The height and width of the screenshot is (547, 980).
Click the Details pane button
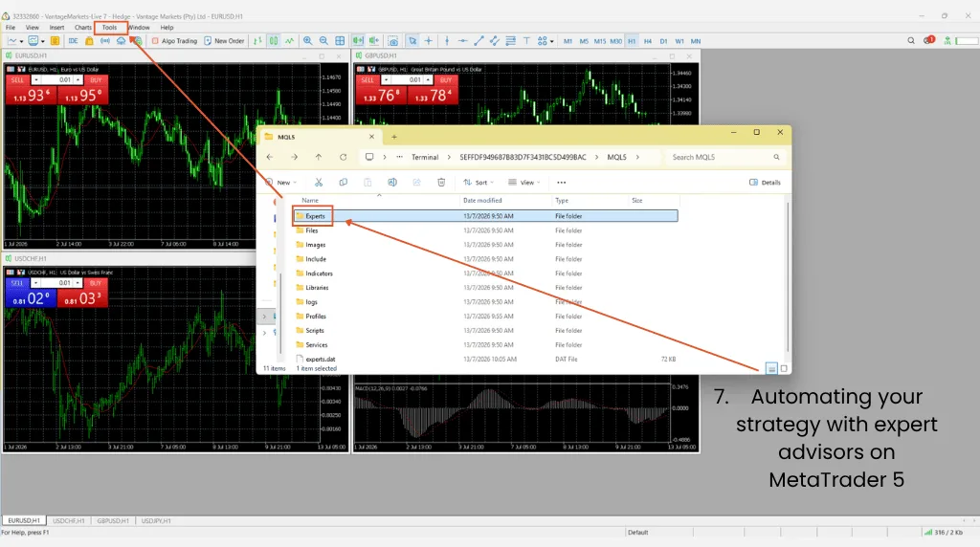765,183
